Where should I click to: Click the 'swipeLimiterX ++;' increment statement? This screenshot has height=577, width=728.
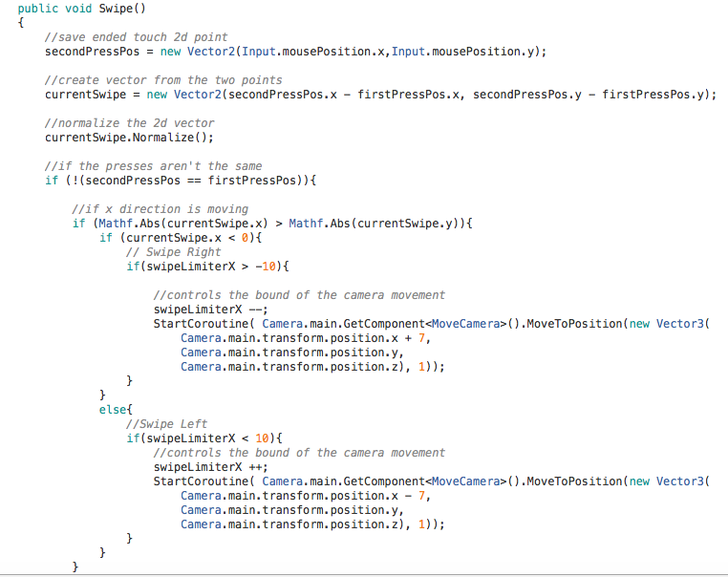click(x=211, y=466)
